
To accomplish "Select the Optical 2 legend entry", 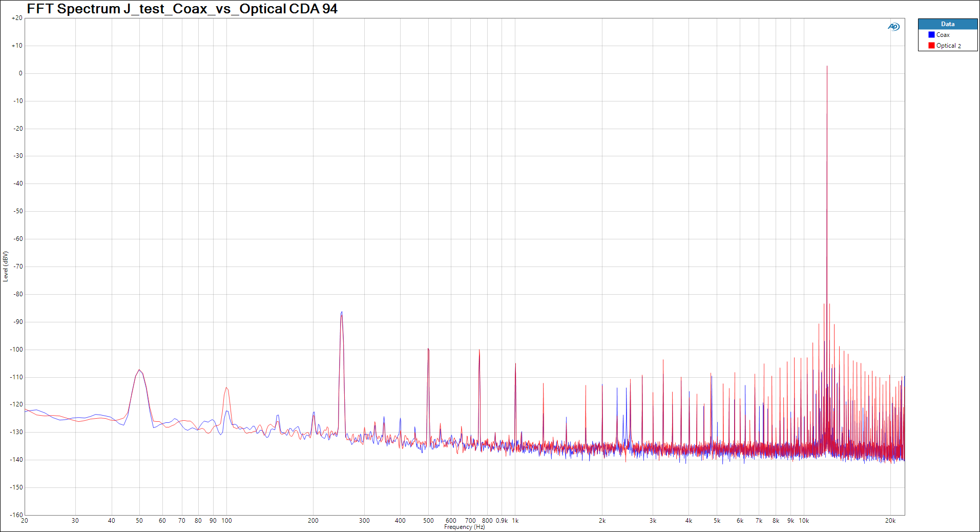I will [x=948, y=45].
